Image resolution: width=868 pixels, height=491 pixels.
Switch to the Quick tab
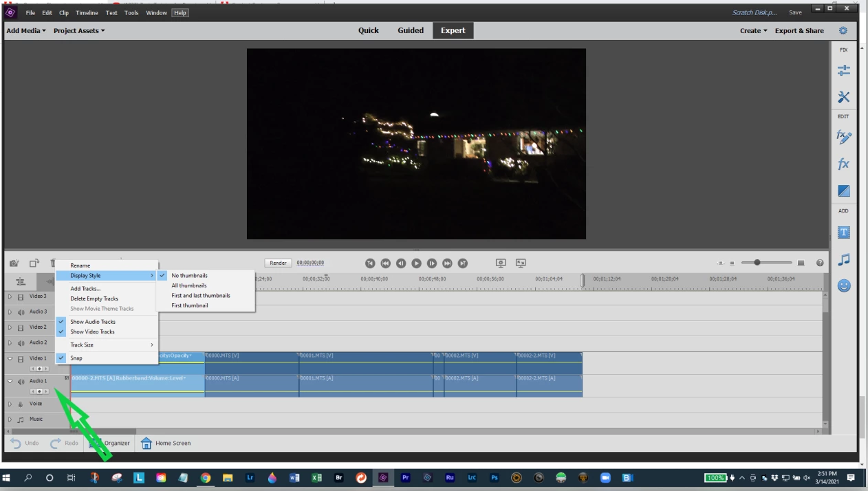pos(369,30)
